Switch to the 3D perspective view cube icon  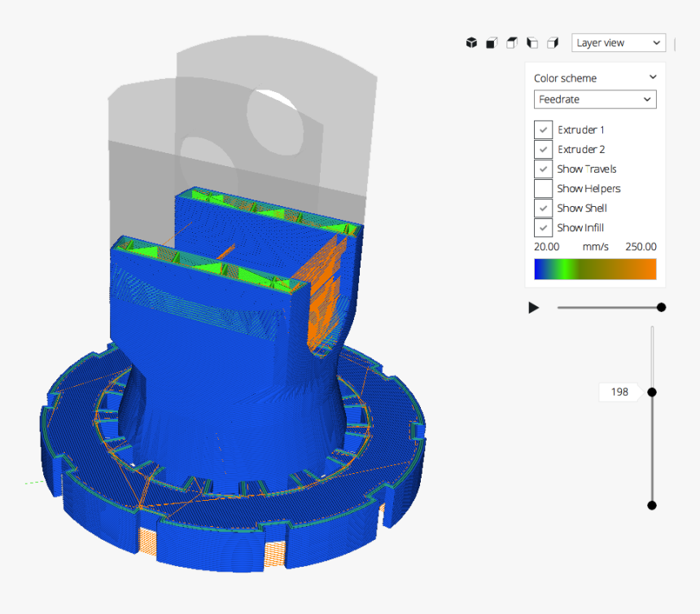click(471, 43)
